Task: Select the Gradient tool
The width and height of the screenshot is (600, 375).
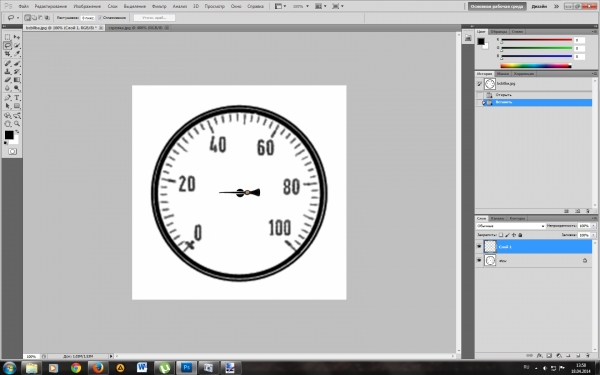Action: pos(17,80)
